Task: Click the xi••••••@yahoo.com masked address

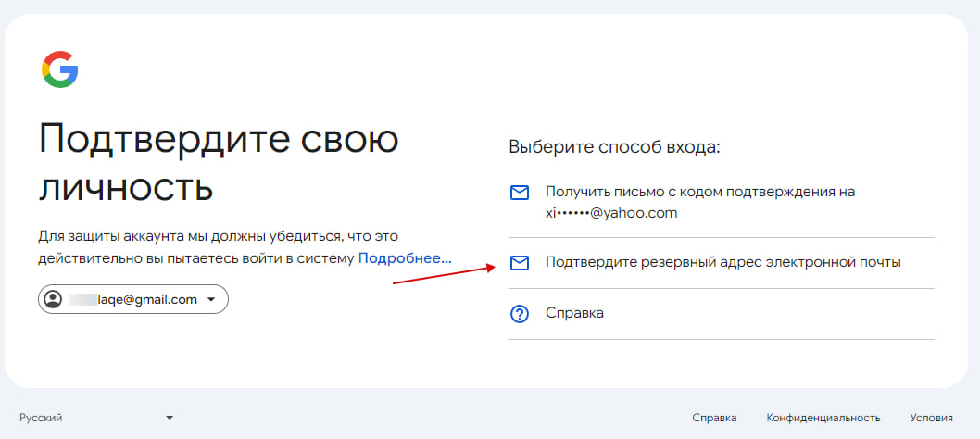Action: click(x=611, y=213)
